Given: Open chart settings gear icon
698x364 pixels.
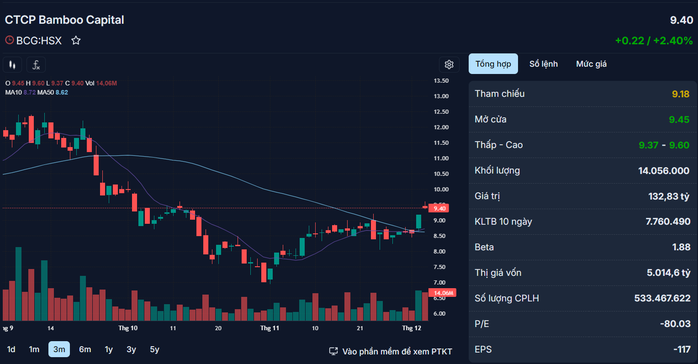Looking at the screenshot, I should [449, 65].
